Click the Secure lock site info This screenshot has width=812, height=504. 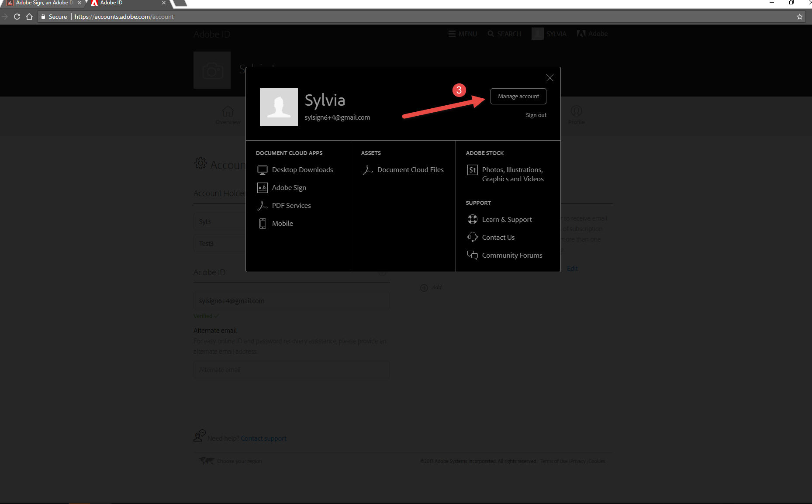click(x=54, y=17)
